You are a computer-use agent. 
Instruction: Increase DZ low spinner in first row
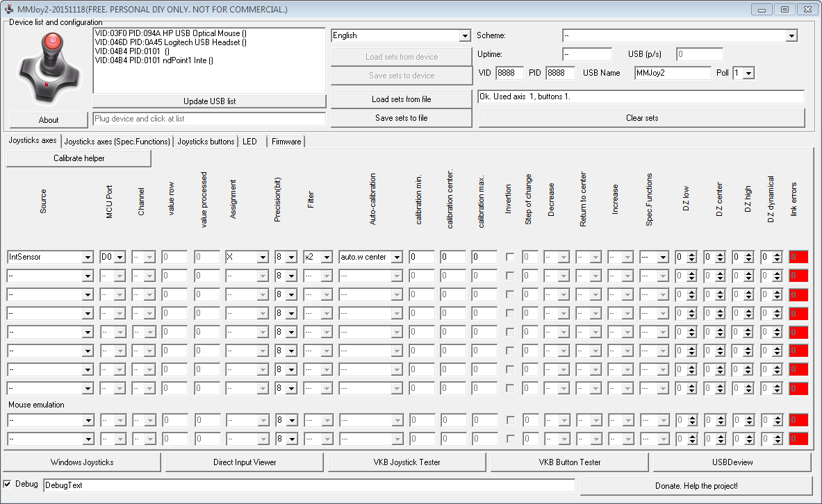pos(692,255)
